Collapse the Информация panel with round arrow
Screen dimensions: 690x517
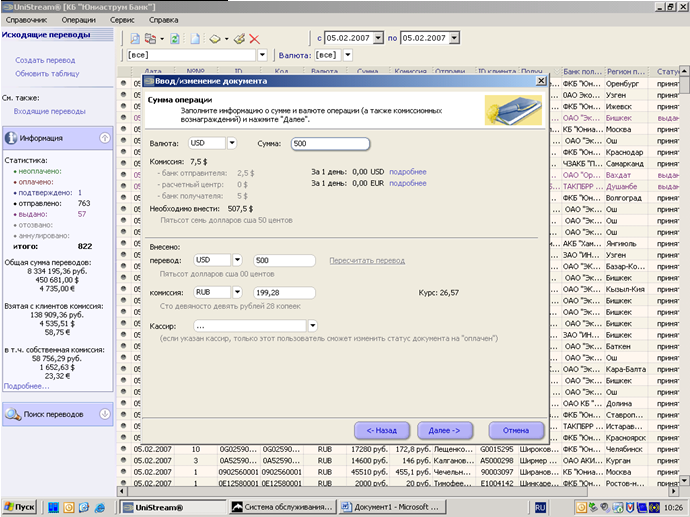click(x=105, y=138)
